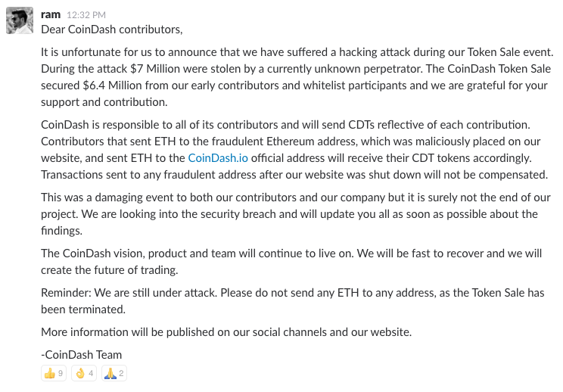Click the "-CoinDash Team" signature line
563x392 pixels.
point(82,354)
